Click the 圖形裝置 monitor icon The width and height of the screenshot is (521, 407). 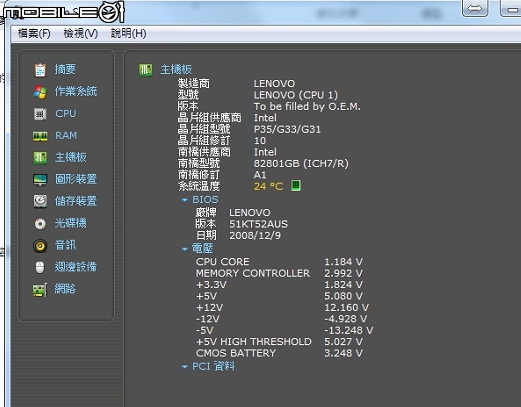tap(40, 180)
